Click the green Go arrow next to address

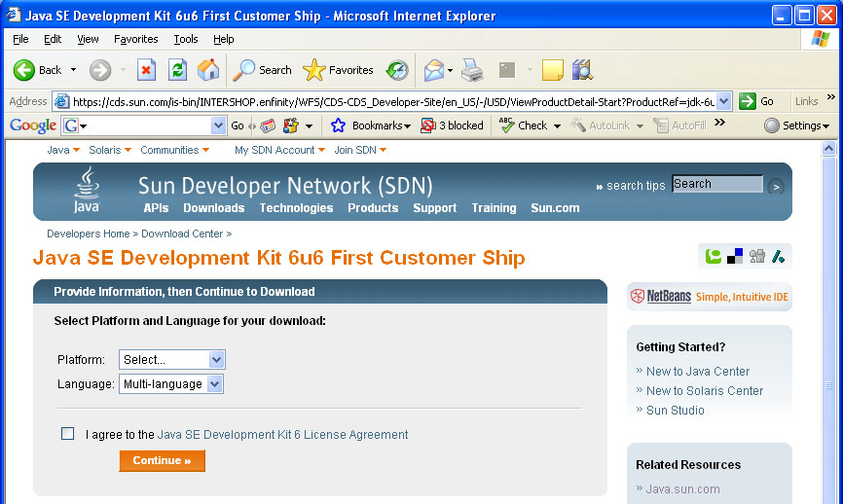(748, 101)
